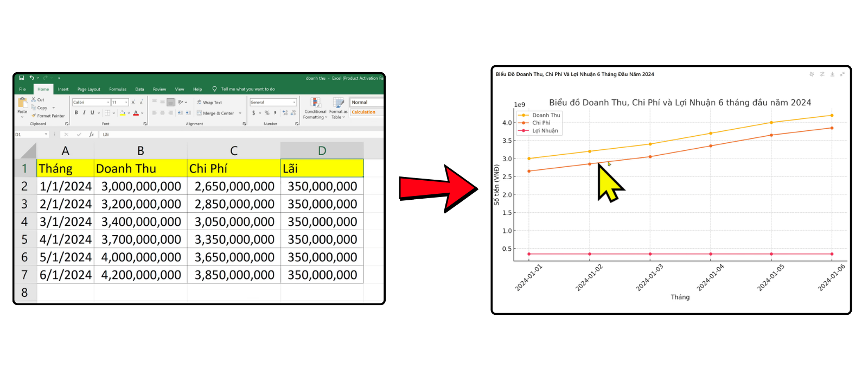This screenshot has width=868, height=380.
Task: Open the font size 11 dropdown
Action: [126, 102]
